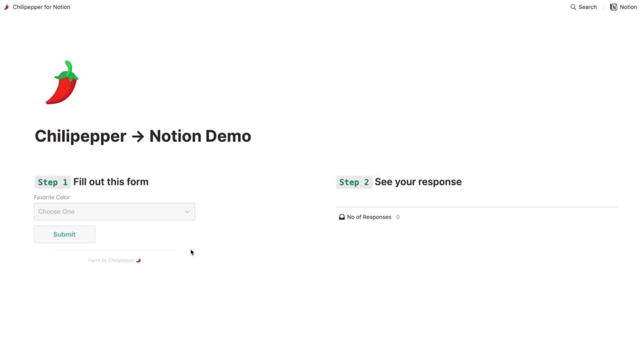This screenshot has width=644, height=343.
Task: Click the "No of Responses" label
Action: pyautogui.click(x=369, y=217)
